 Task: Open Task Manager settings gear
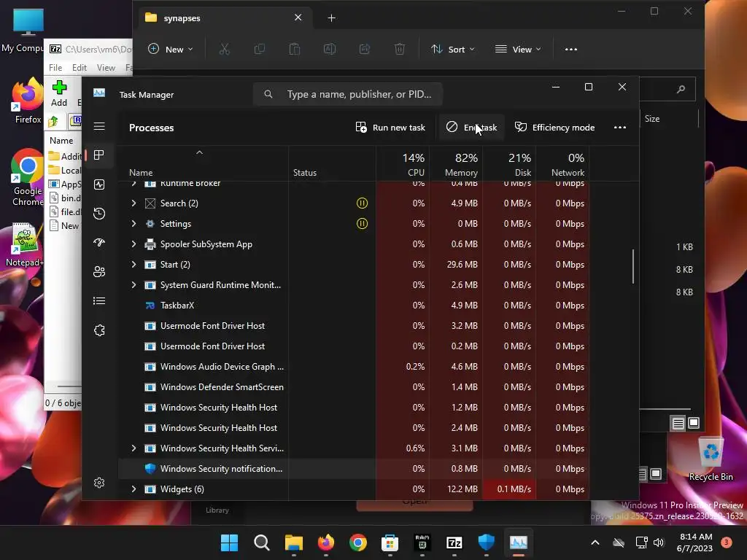99,483
